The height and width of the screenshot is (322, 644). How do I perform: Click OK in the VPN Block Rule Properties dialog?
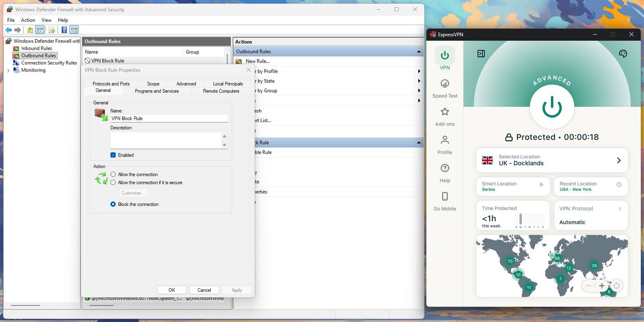point(172,290)
